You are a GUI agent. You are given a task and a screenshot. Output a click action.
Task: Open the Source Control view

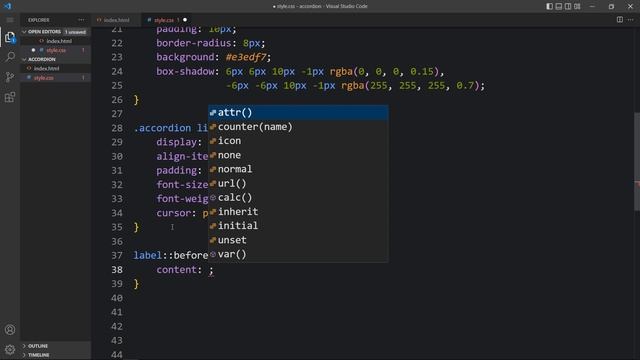coord(10,77)
